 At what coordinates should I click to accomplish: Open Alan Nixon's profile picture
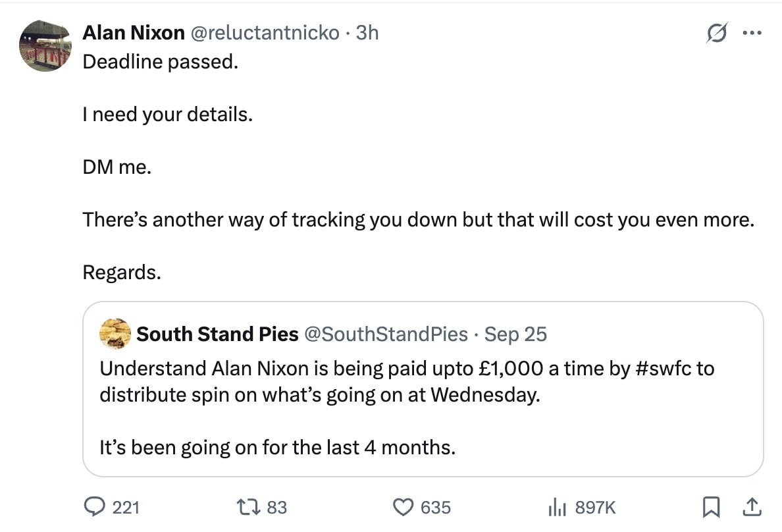pos(45,45)
